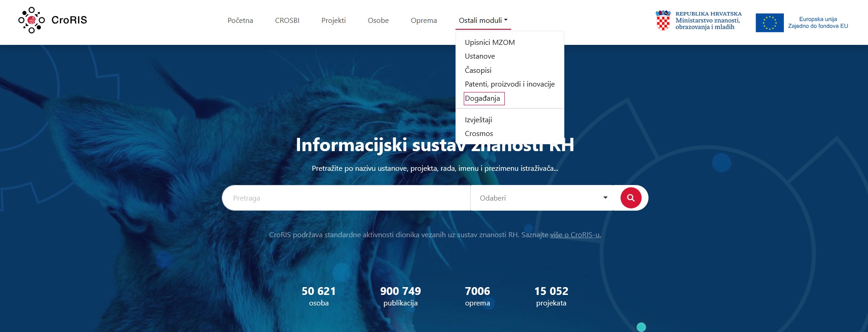Click into the Pretraga search field
Image resolution: width=868 pixels, height=332 pixels.
click(x=346, y=198)
